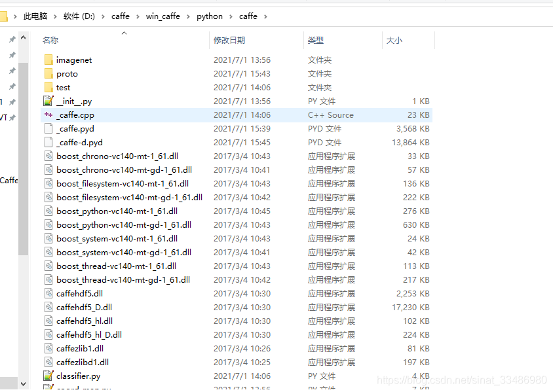Select the __init__.py file name
Screen dimensions: 553x392
(x=74, y=101)
